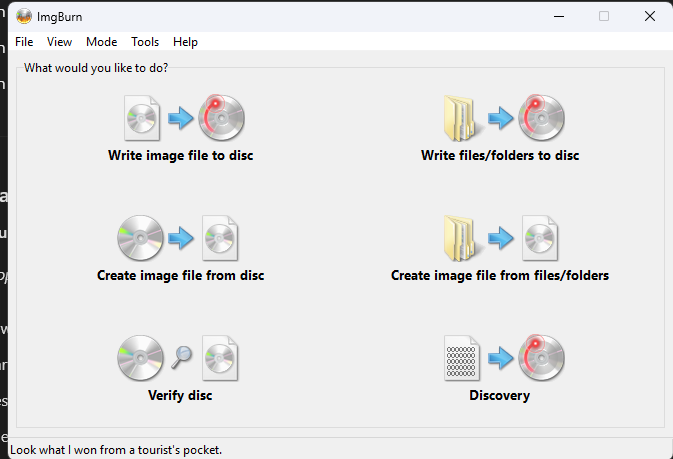673x459 pixels.
Task: Click the Write image file to disc icon
Action: tap(185, 118)
